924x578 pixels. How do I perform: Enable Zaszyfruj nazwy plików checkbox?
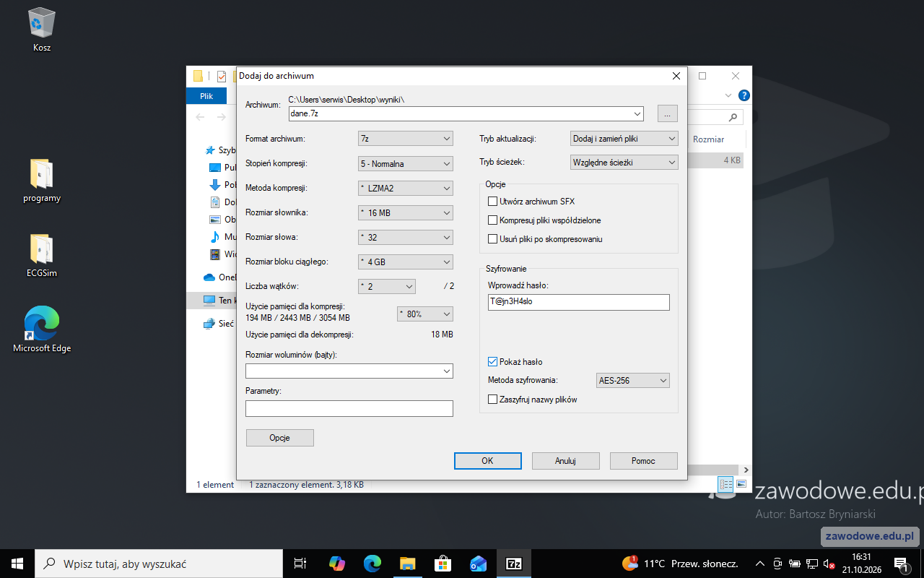pos(493,400)
